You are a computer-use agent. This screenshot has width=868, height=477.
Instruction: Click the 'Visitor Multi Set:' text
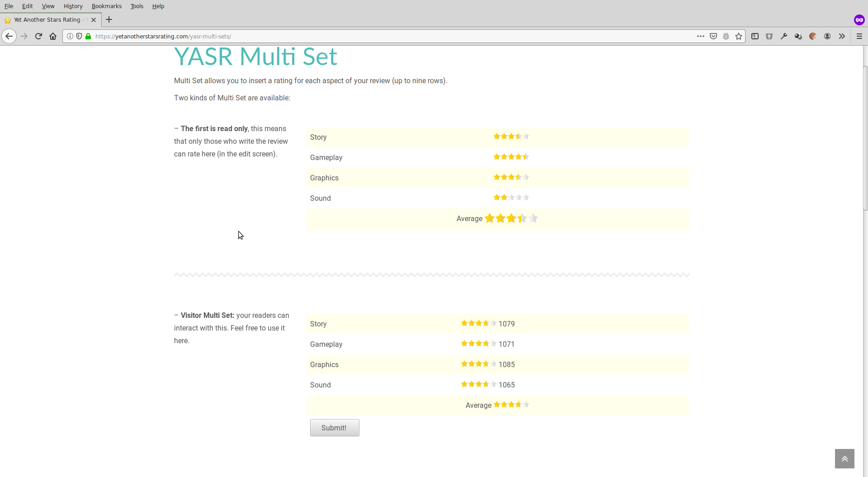click(208, 316)
